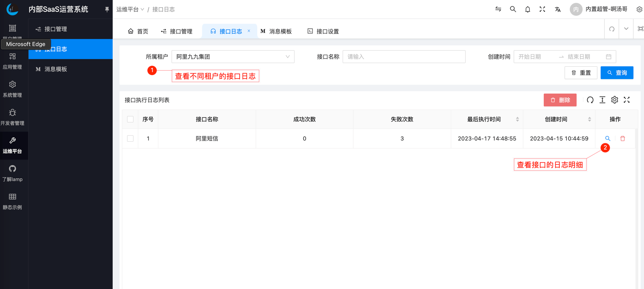Click the 接口名称 input field
The image size is (644, 289).
(404, 57)
